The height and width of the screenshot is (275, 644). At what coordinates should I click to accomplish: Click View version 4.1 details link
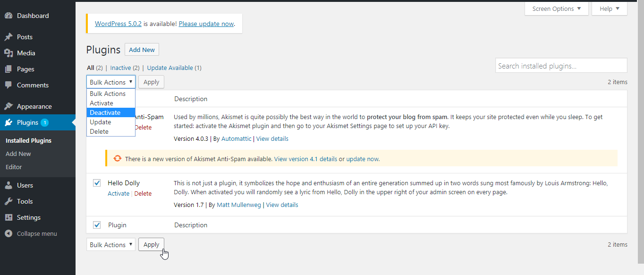pos(305,159)
